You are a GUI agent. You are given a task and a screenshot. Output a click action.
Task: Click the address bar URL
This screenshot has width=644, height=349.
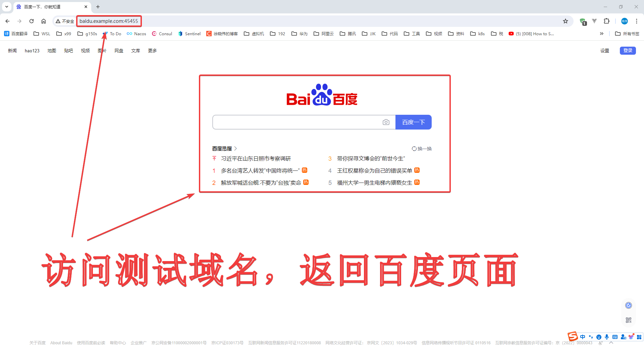pyautogui.click(x=109, y=21)
